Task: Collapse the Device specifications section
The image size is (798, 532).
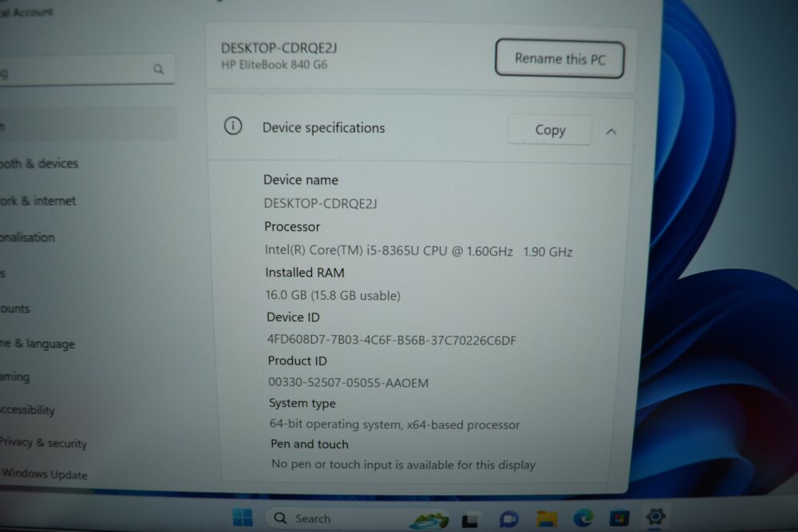Action: click(x=611, y=132)
